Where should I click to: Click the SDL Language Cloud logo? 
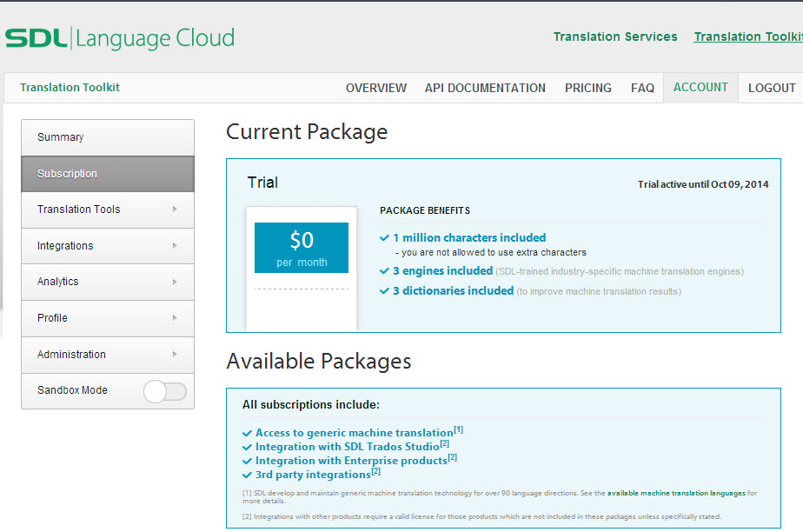tap(120, 38)
